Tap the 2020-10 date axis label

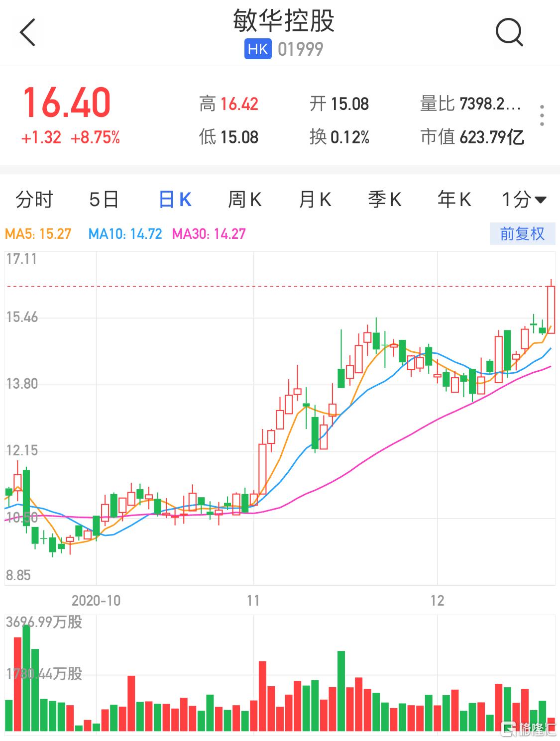(96, 601)
